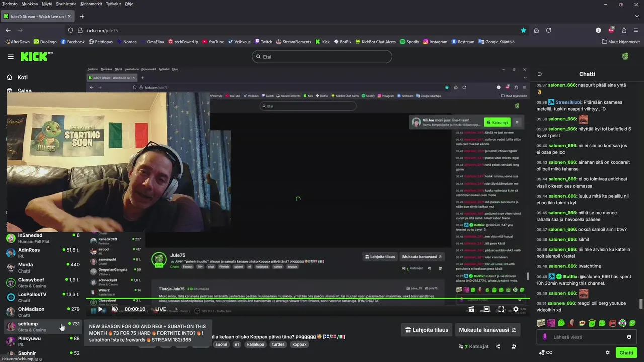Viewport: 644px width, 362px height.
Task: Open the emoji picker in chat input
Action: 629,337
